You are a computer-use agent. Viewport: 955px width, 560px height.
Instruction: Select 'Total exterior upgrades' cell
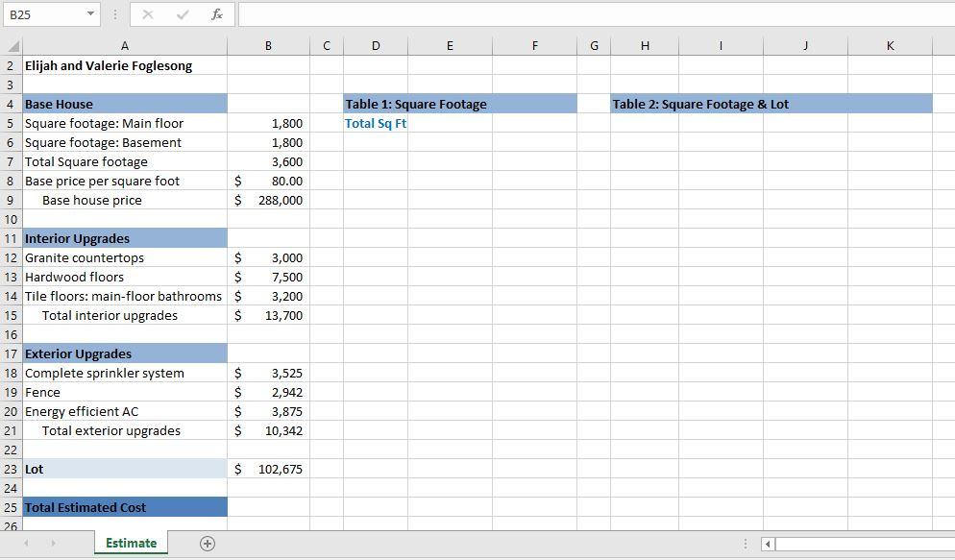125,431
